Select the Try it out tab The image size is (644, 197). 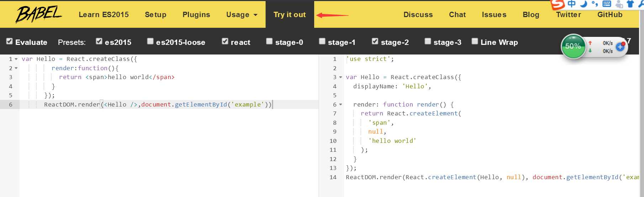(x=290, y=15)
